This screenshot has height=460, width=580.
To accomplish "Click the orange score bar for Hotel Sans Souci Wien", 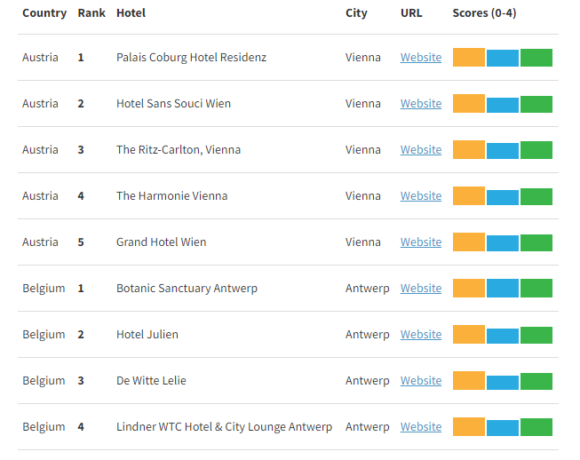I will click(469, 104).
